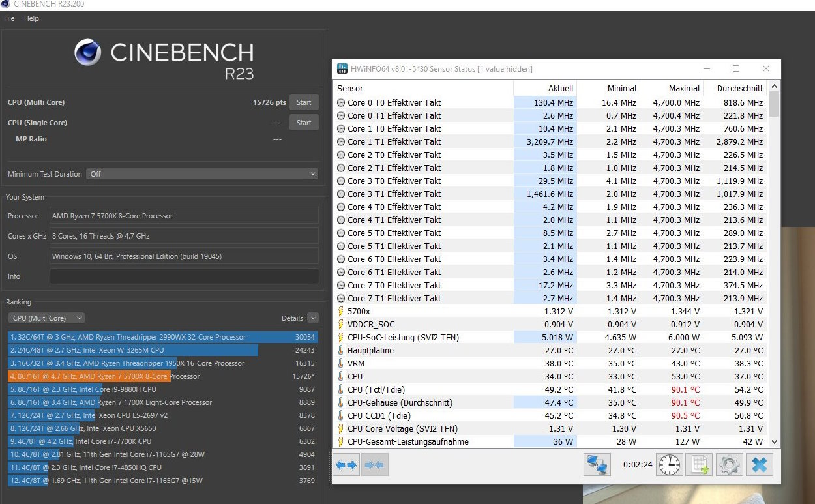Click the clock icon of Core 1 T1 row

[x=341, y=141]
